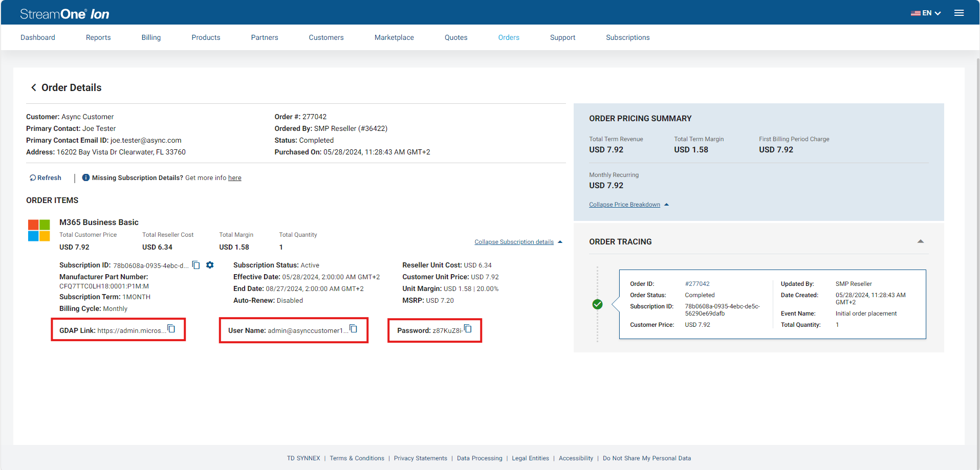The width and height of the screenshot is (980, 470).
Task: Open the subscription settings gear icon
Action: pyautogui.click(x=210, y=265)
